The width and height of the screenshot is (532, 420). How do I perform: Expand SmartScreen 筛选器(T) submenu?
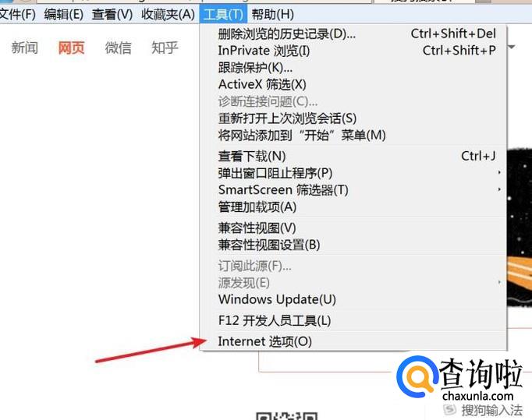tap(353, 190)
